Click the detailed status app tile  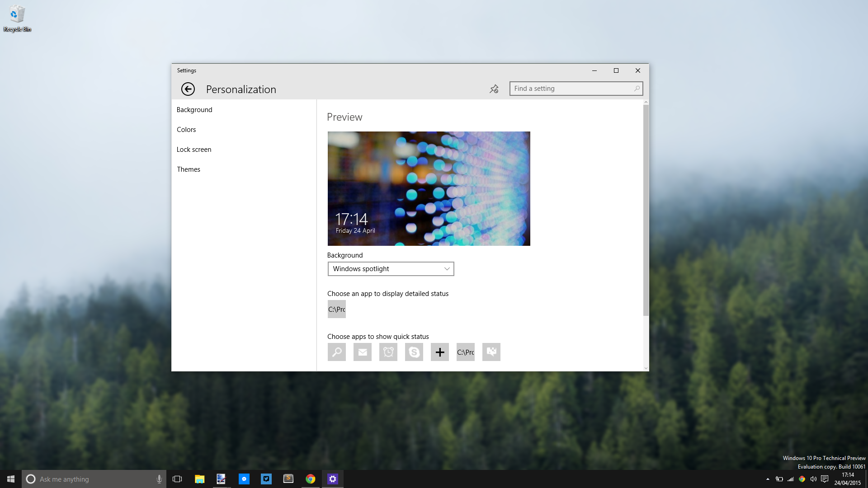tap(336, 309)
